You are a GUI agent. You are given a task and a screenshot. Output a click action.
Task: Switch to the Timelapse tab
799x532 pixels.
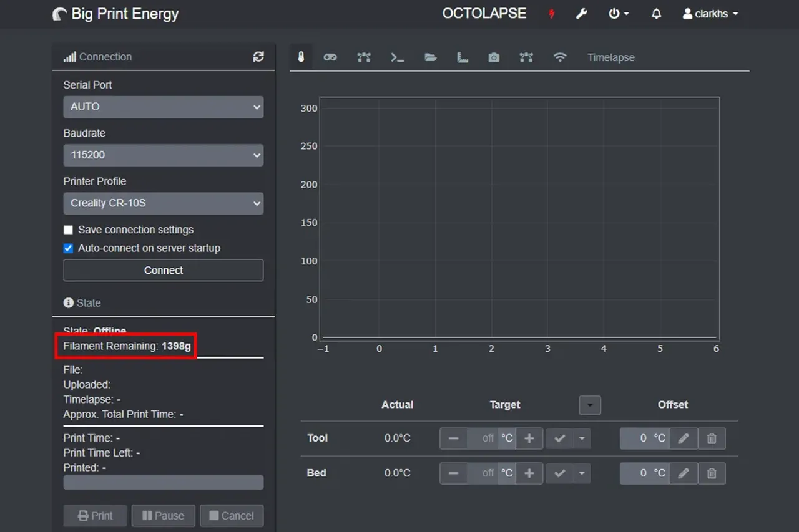(x=610, y=57)
